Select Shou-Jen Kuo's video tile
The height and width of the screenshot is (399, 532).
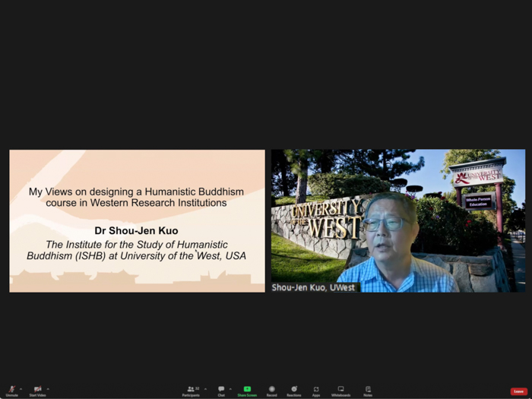[398, 221]
